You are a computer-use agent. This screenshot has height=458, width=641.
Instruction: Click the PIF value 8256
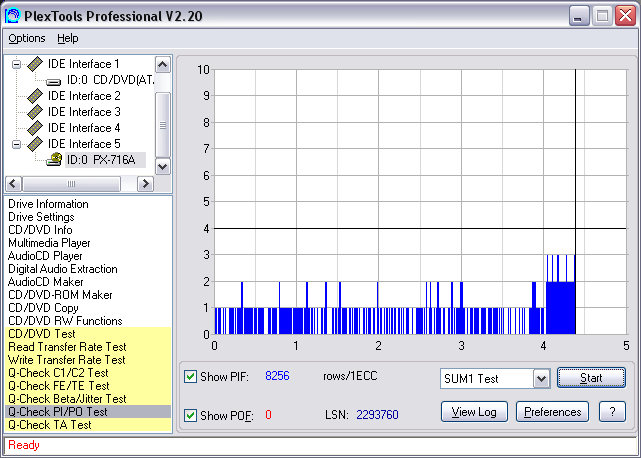[x=277, y=376]
